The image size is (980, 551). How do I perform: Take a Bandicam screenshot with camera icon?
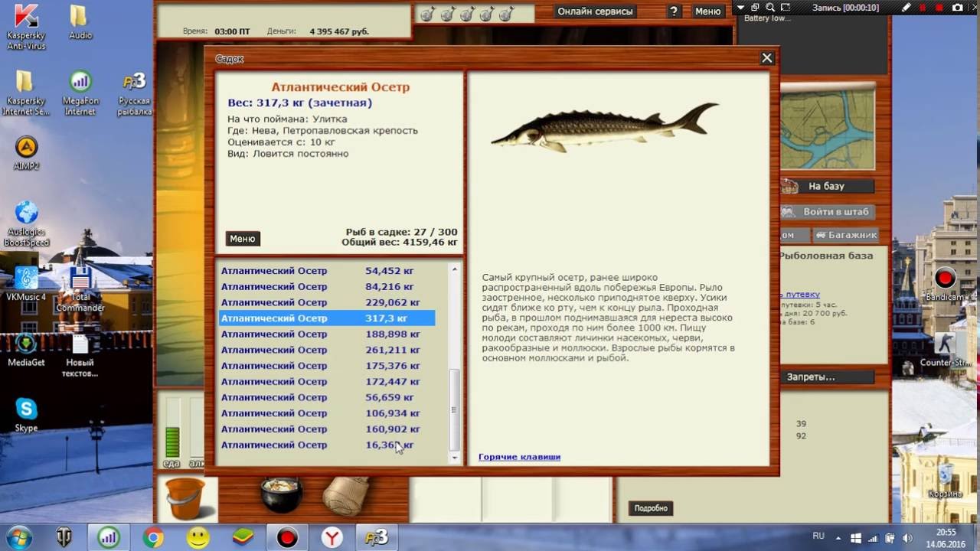(x=957, y=7)
